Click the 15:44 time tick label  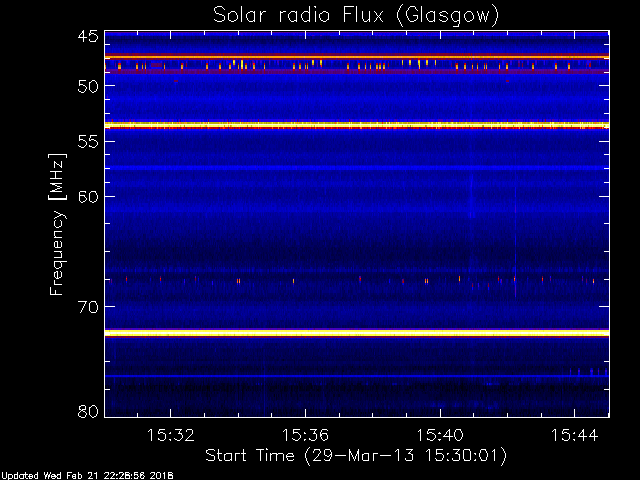(575, 435)
